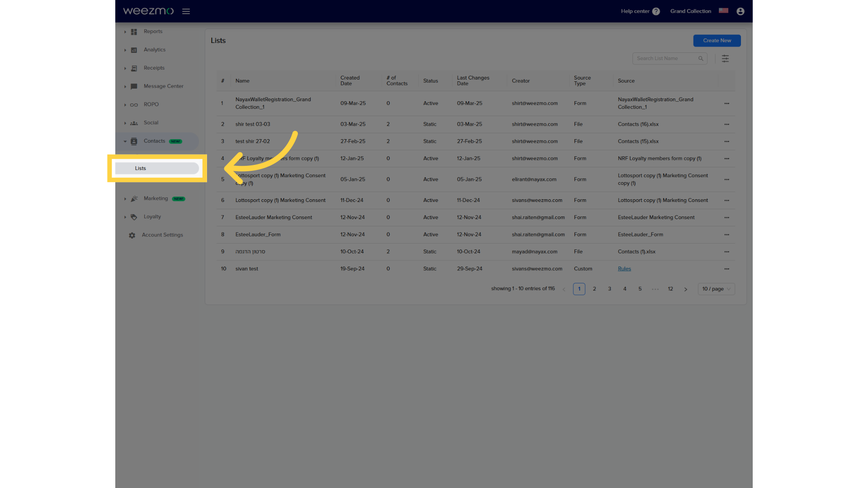Viewport: 868px width, 488px height.
Task: Go to page 2 of the lists
Action: [594, 289]
